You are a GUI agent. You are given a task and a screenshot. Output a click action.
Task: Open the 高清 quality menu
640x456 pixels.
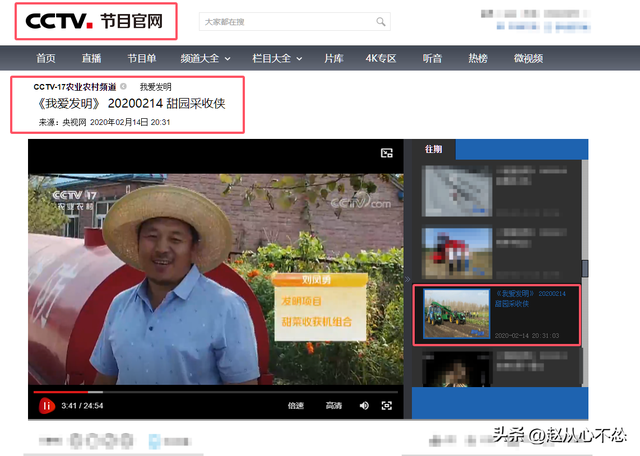pos(334,405)
